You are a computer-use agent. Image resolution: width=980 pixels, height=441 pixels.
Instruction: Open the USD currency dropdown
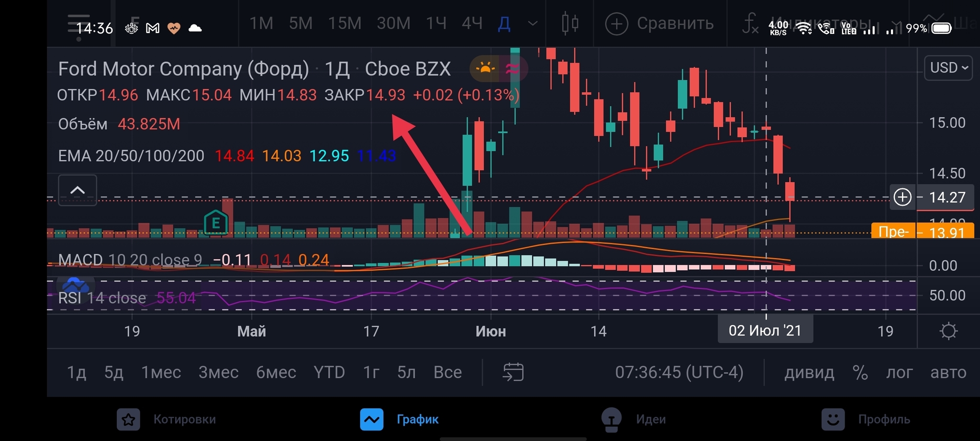pyautogui.click(x=948, y=68)
